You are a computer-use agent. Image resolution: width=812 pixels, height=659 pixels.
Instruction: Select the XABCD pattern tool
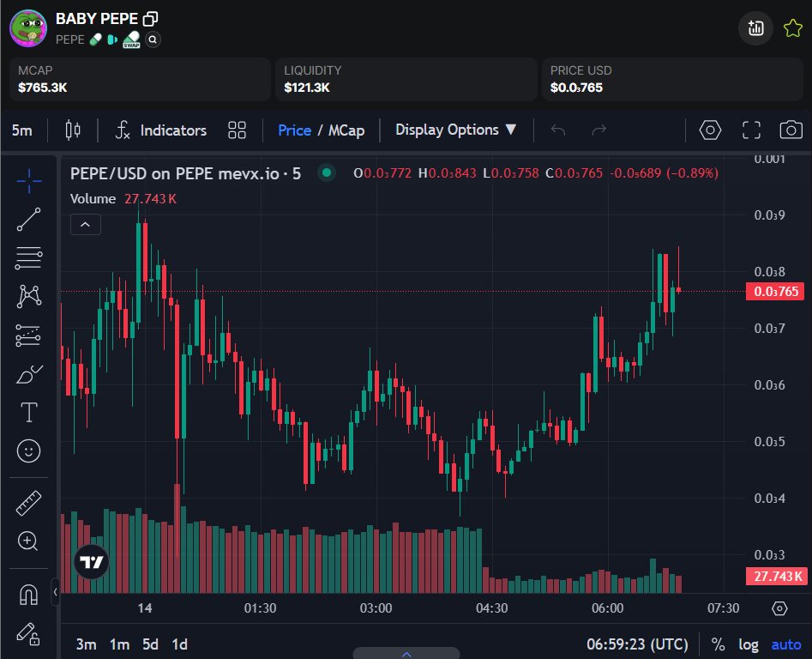point(29,296)
